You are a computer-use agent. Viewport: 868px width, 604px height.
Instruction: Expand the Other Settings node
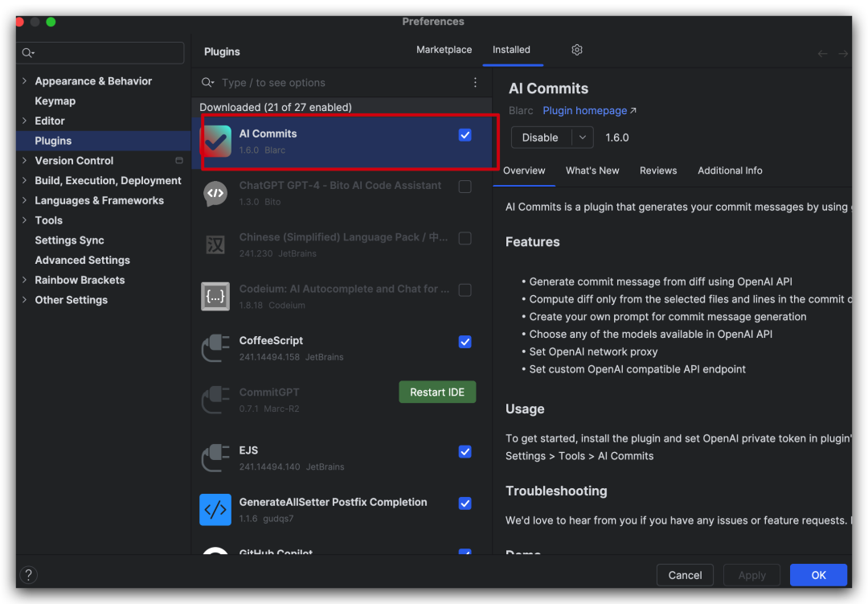pos(24,300)
